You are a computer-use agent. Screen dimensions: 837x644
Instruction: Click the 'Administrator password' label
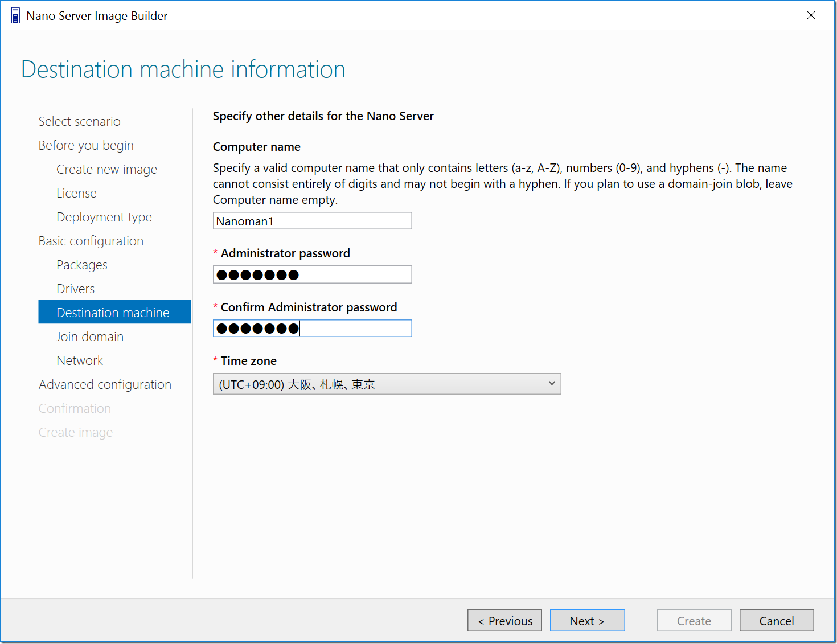tap(285, 253)
